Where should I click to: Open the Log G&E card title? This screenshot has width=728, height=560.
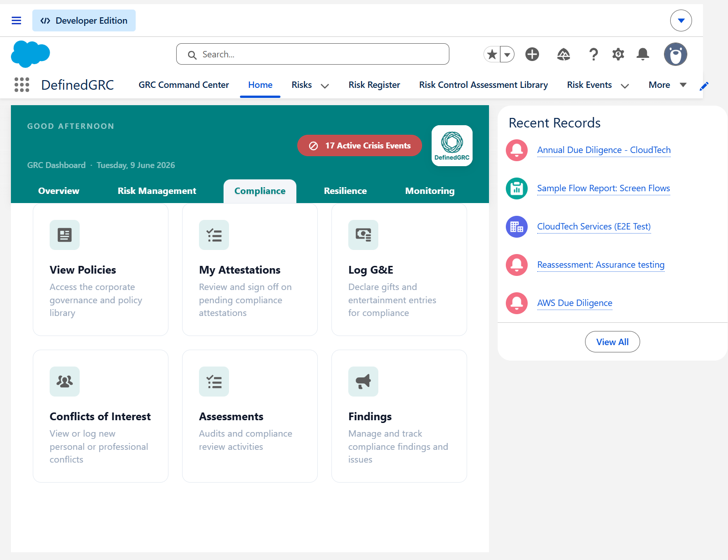371,270
